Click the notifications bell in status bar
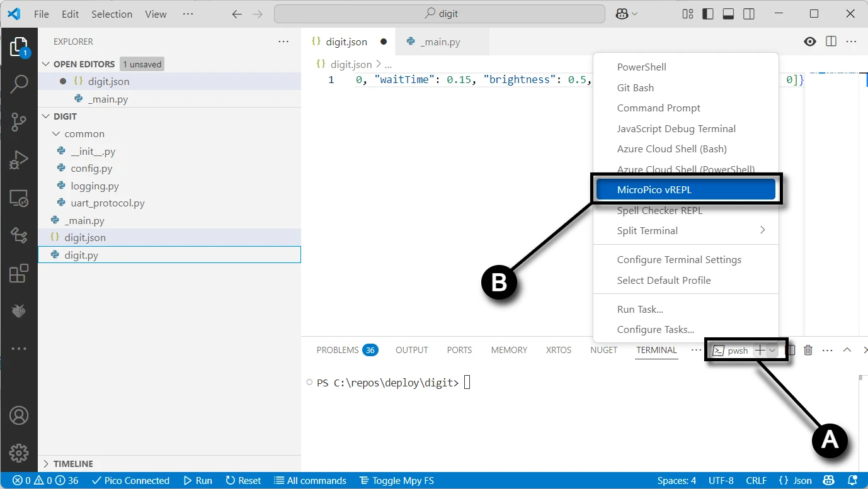This screenshot has height=489, width=868. (x=852, y=481)
